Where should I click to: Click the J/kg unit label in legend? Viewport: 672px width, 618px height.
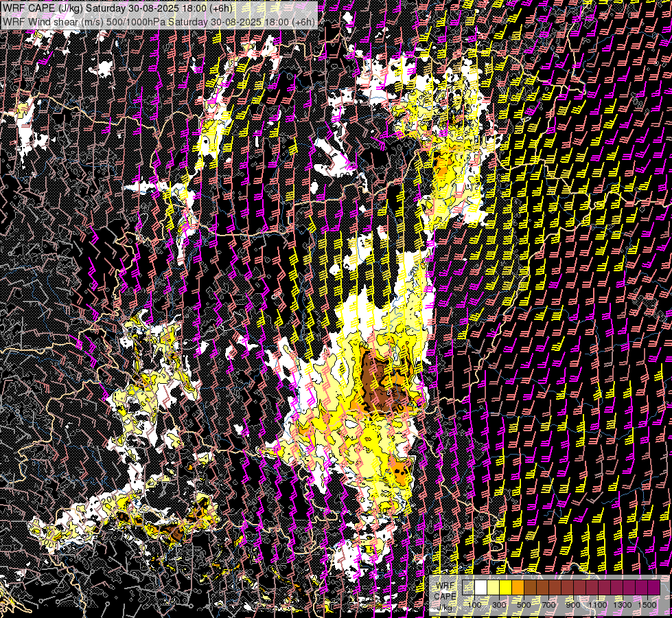444,608
